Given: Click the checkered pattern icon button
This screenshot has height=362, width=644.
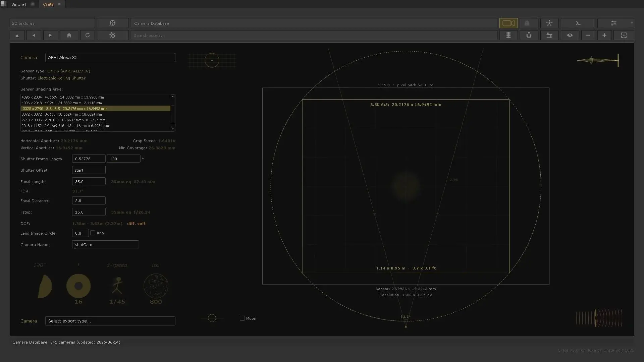Looking at the screenshot, I should [x=112, y=35].
